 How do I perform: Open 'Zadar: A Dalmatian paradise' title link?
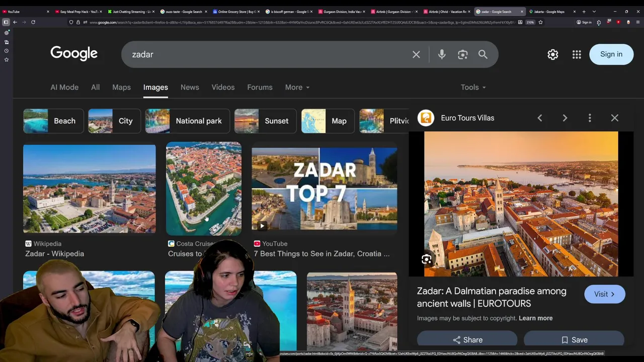pyautogui.click(x=492, y=297)
